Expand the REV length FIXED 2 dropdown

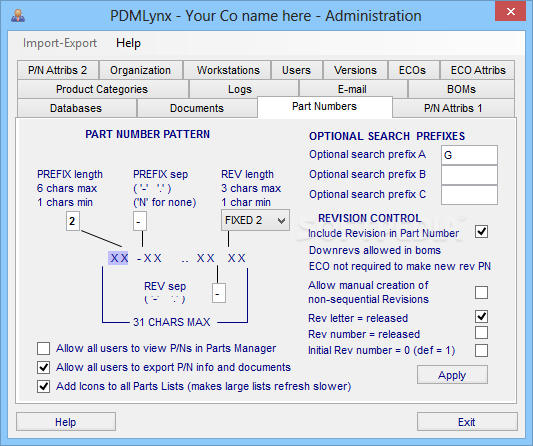point(255,220)
